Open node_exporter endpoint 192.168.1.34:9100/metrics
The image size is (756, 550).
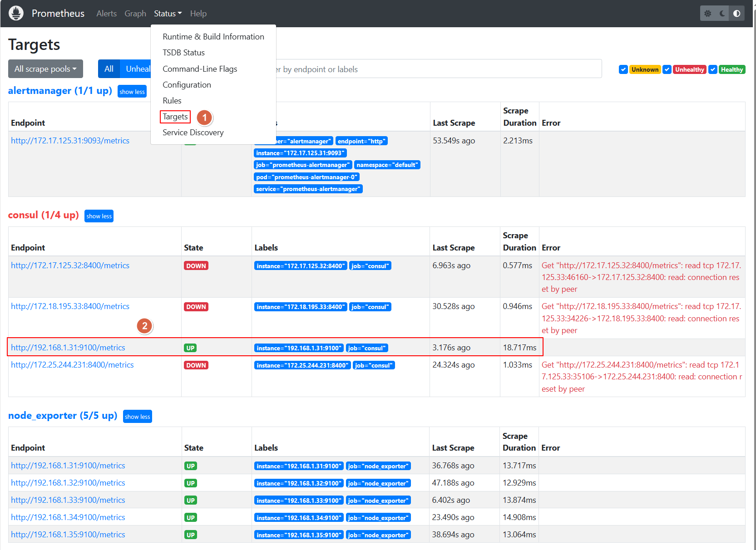[68, 517]
